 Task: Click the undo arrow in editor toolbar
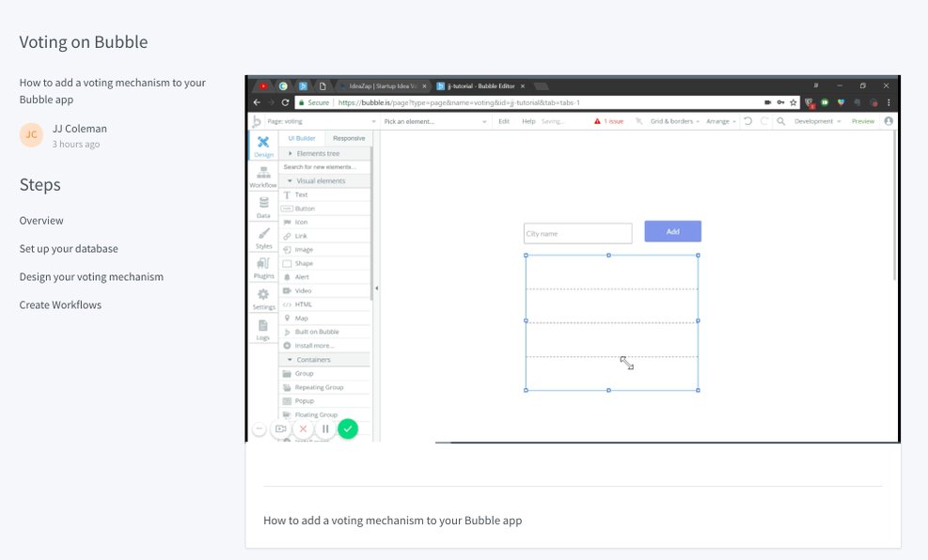click(x=748, y=121)
